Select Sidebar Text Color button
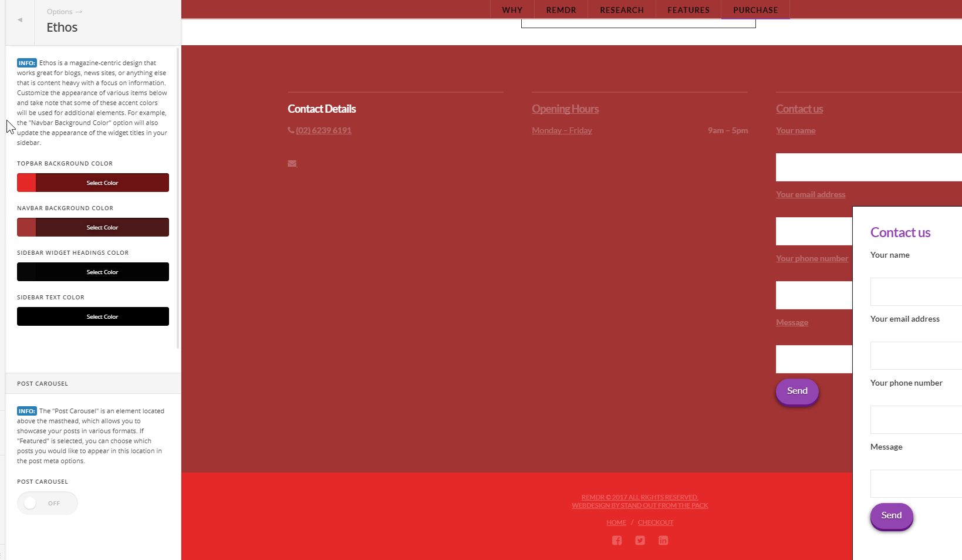Viewport: 962px width, 560px height. coord(93,316)
